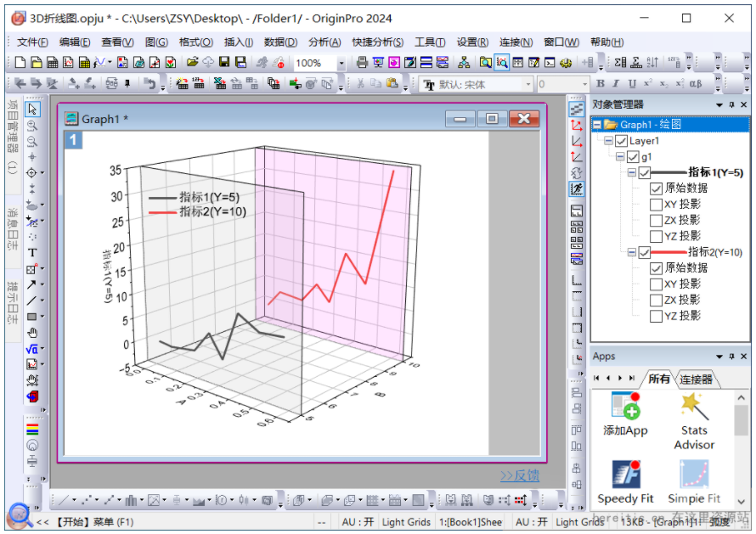Collapse the 指标1(Y=5) tree node
Image resolution: width=756 pixels, height=534 pixels.
click(x=632, y=172)
